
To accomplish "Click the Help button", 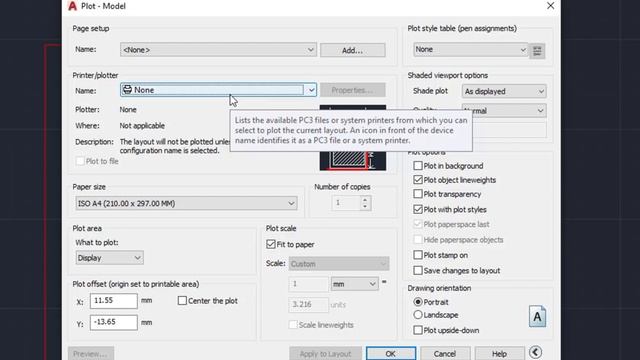I will (x=500, y=353).
